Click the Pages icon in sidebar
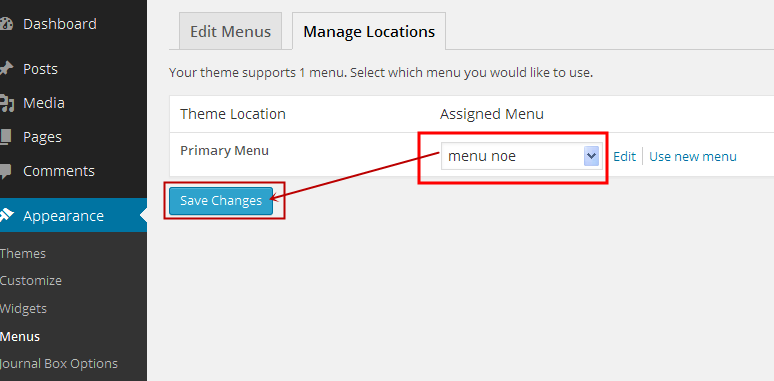Image resolution: width=774 pixels, height=381 pixels. click(x=5, y=137)
